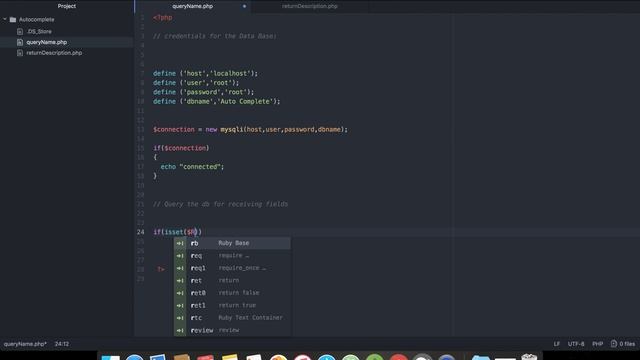Change file encoding via UTF-8 indicator
Image resolution: width=640 pixels, height=360 pixels.
tap(576, 344)
